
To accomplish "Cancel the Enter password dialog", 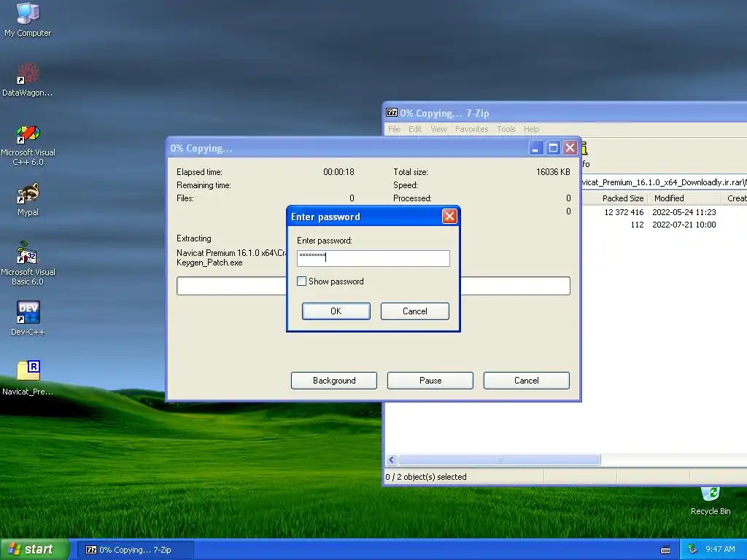I will tap(414, 311).
